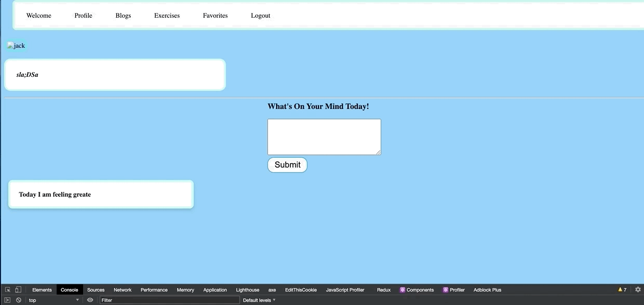The width and height of the screenshot is (644, 305).
Task: Click the 'What's On Your Mind Today!' heading
Action: click(318, 106)
